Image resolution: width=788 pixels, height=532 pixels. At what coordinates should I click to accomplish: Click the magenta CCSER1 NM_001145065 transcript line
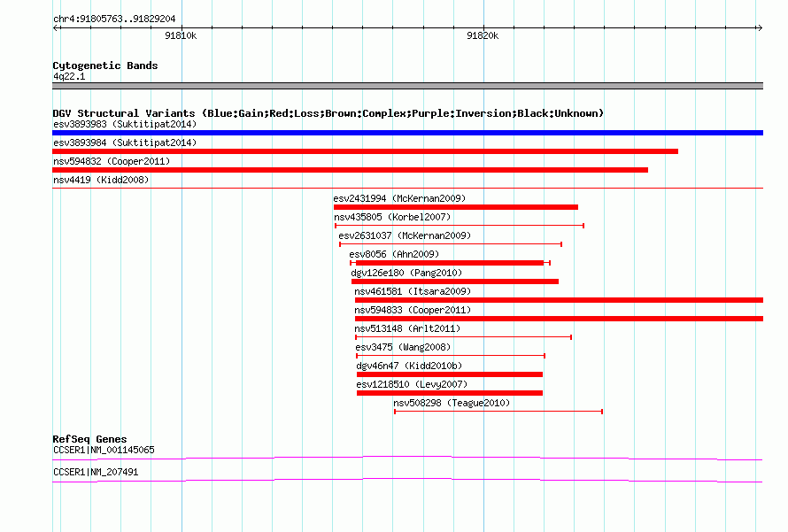click(x=407, y=459)
